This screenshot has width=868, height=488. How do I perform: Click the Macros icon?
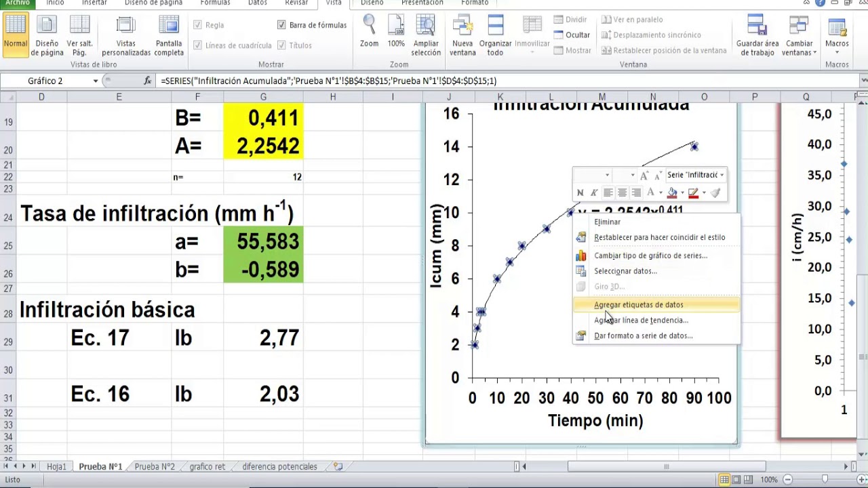click(x=837, y=27)
